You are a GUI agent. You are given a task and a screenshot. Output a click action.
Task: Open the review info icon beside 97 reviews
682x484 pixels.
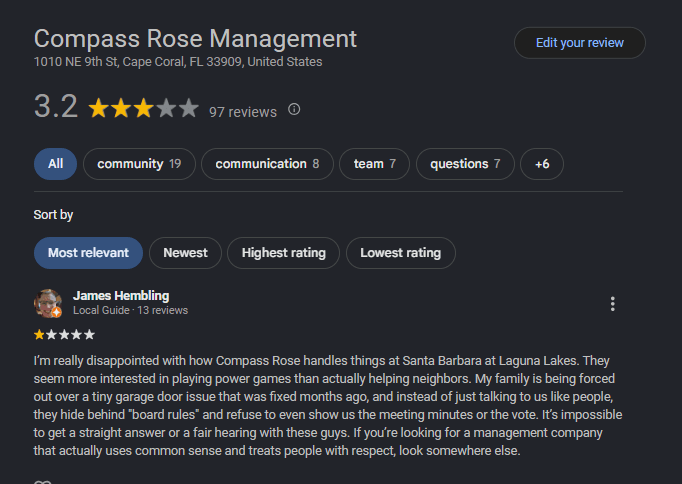pyautogui.click(x=294, y=109)
